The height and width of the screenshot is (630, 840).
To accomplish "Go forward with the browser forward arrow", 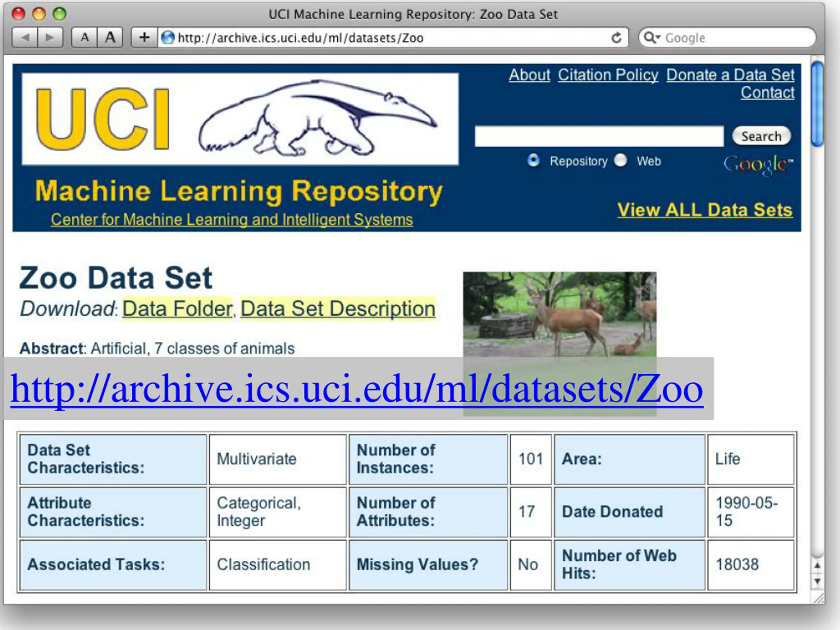I will pyautogui.click(x=50, y=38).
